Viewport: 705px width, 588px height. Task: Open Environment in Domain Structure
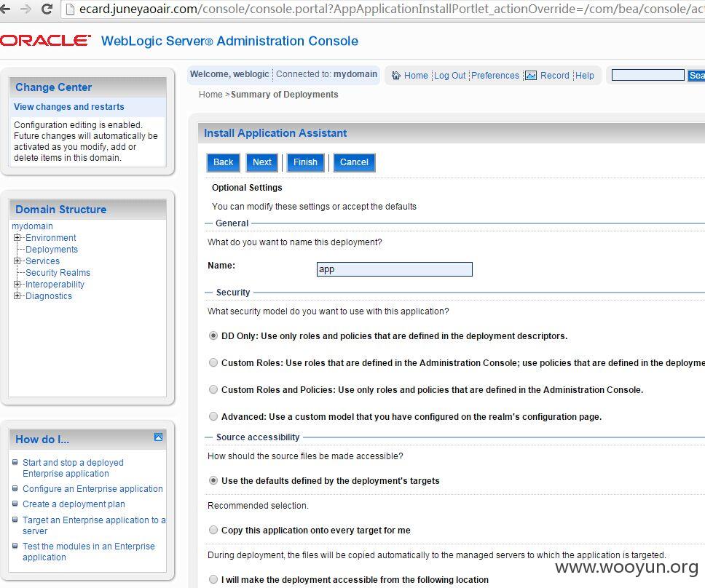pyautogui.click(x=50, y=238)
